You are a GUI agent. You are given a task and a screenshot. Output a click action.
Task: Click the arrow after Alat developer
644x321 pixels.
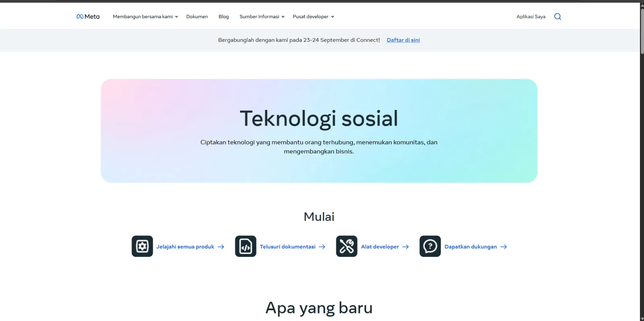click(406, 247)
